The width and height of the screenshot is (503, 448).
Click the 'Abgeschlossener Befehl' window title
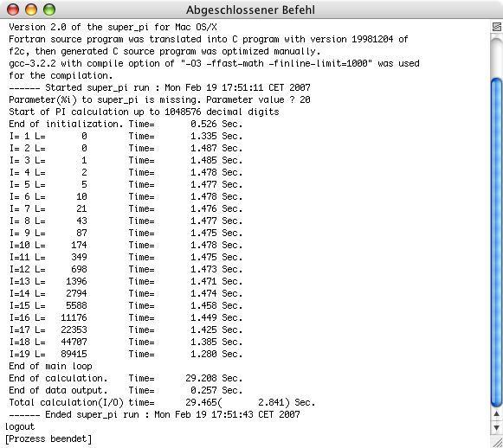click(250, 10)
